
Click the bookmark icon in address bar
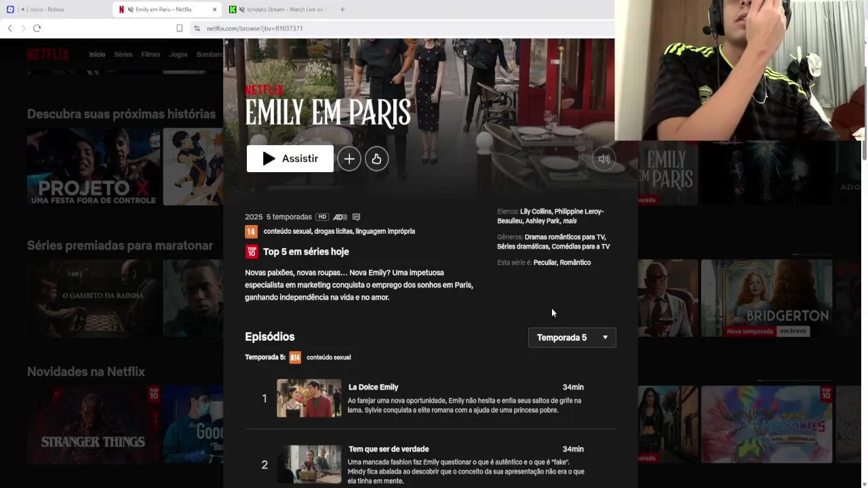pyautogui.click(x=179, y=28)
